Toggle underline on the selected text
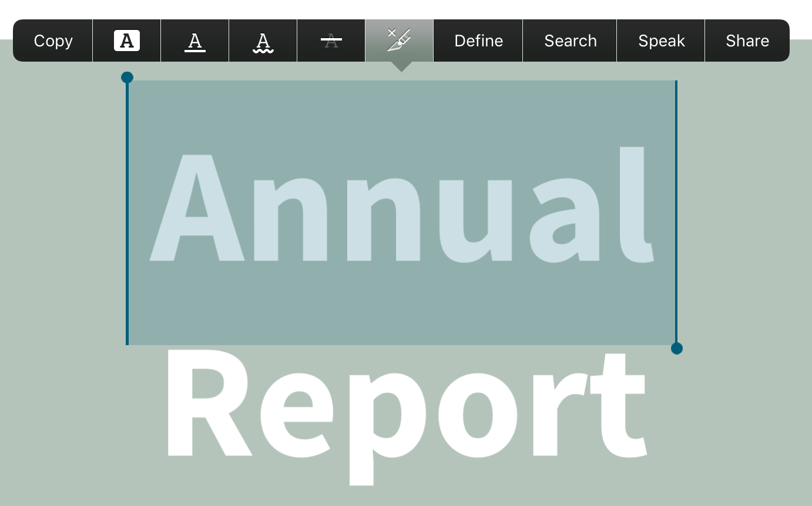This screenshot has height=506, width=812. tap(194, 41)
